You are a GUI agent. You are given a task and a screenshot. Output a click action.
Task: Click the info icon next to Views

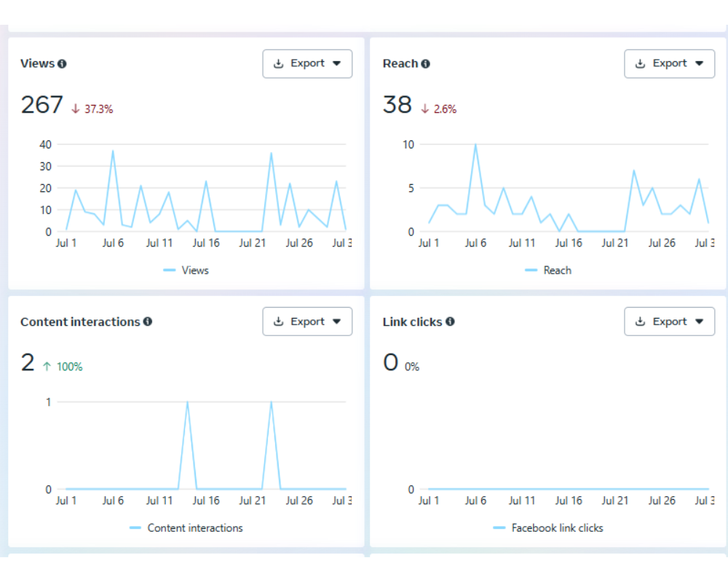click(62, 64)
